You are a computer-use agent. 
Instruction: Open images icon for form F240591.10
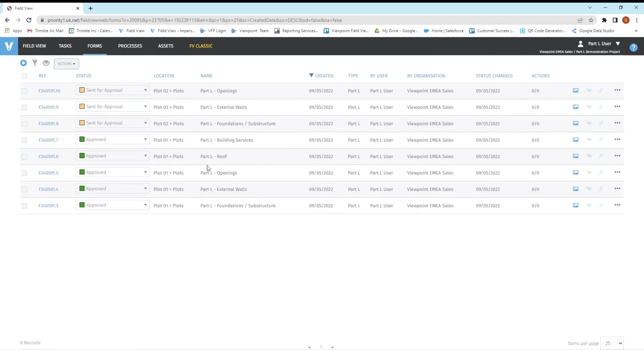pyautogui.click(x=575, y=90)
